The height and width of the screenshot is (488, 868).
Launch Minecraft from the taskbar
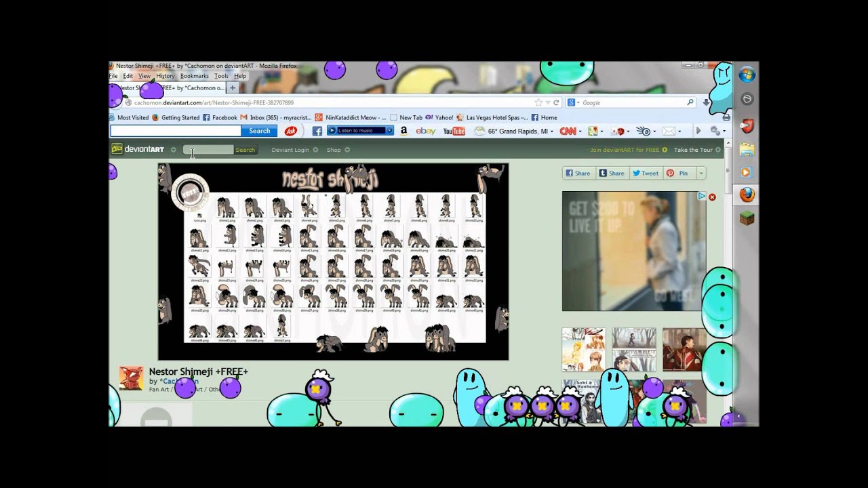tap(747, 218)
